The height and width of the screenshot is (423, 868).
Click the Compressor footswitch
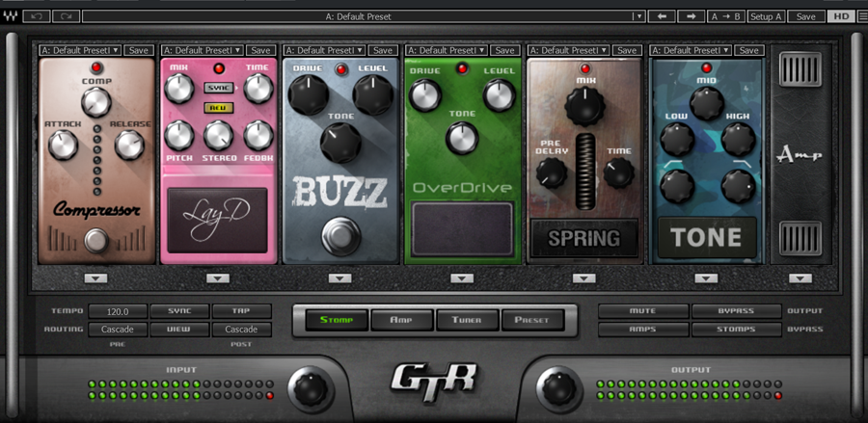[x=96, y=241]
